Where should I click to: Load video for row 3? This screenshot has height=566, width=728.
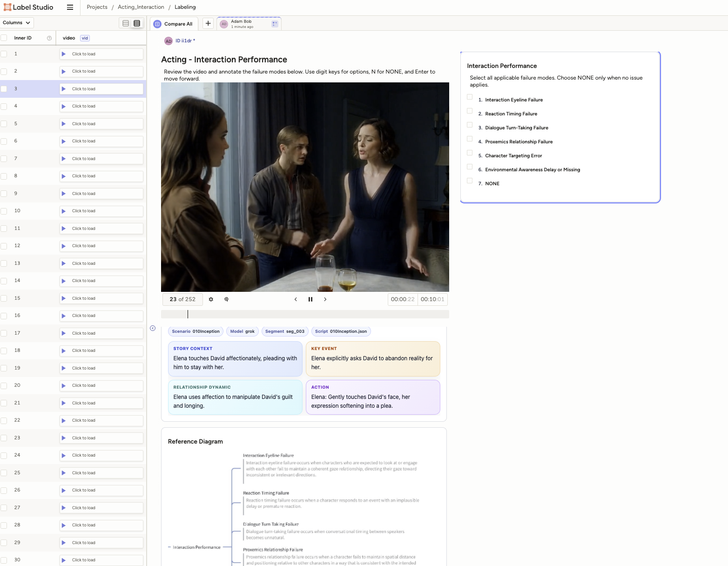click(x=101, y=89)
